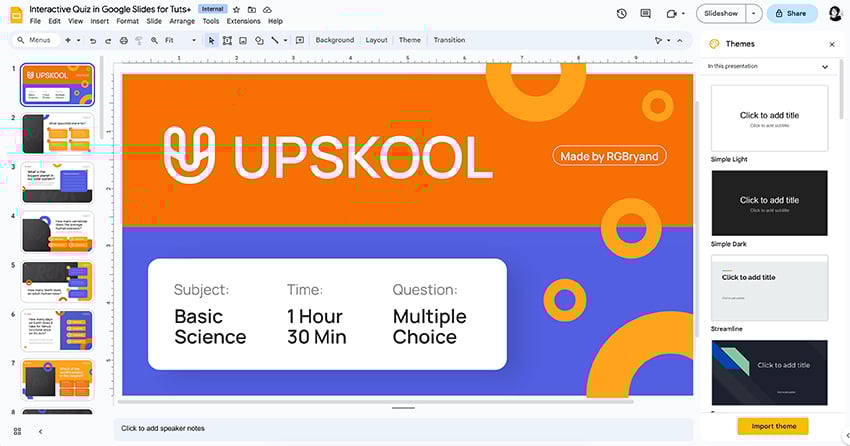Image resolution: width=850 pixels, height=446 pixels.
Task: Click the Internal label badge
Action: pos(212,9)
